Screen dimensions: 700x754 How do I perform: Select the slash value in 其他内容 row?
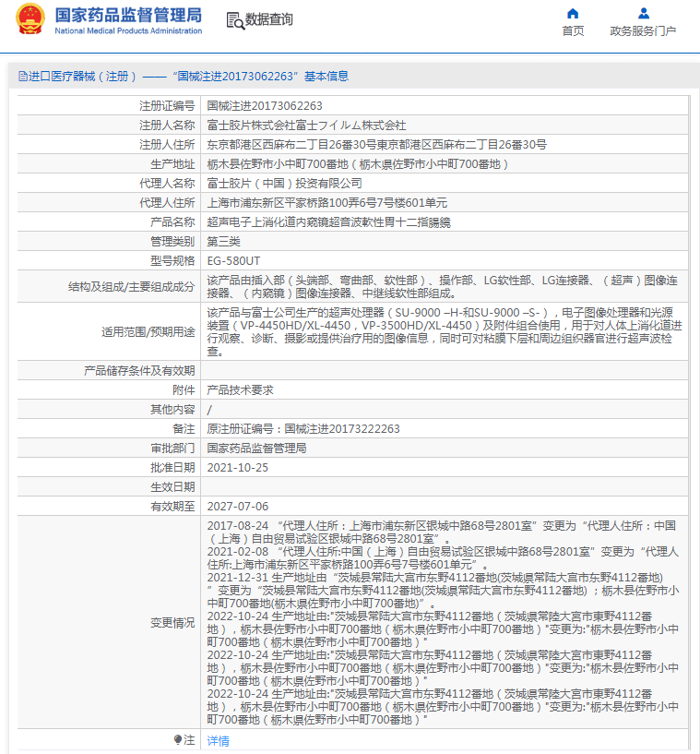coord(209,410)
